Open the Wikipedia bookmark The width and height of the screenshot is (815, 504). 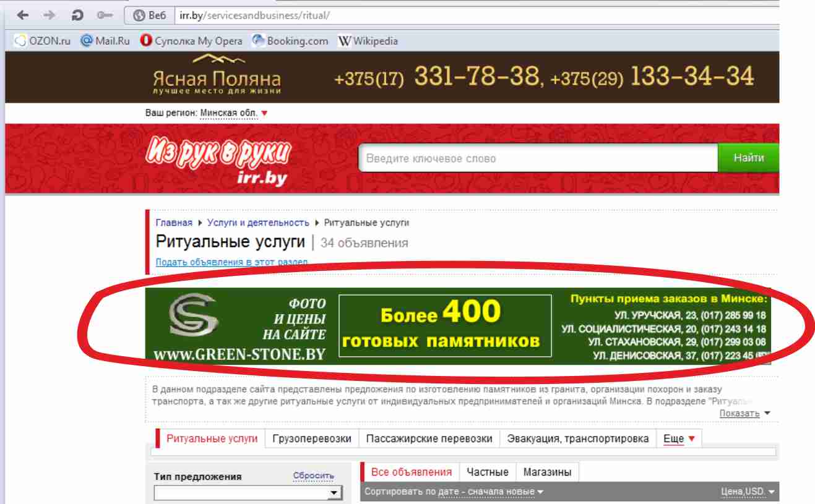pyautogui.click(x=368, y=41)
